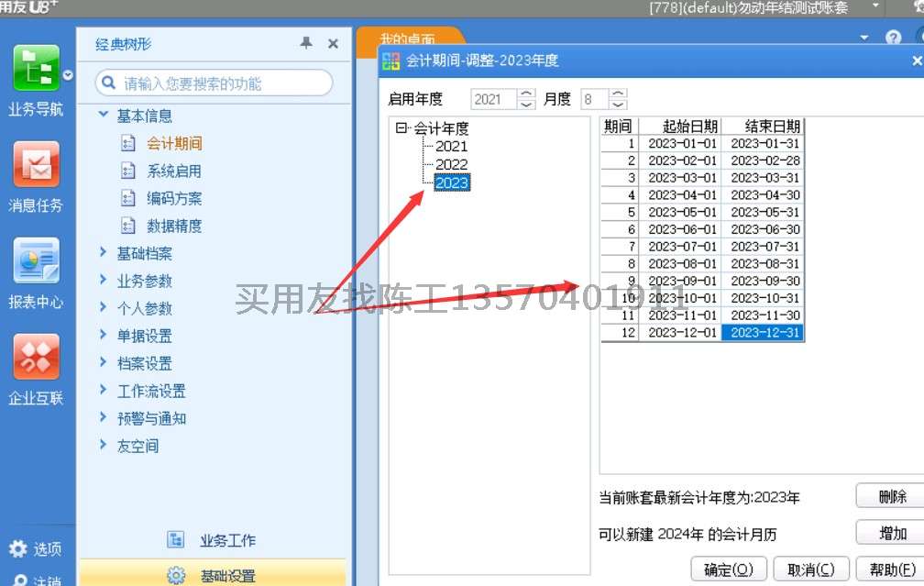Click the 业务工作 panel icon
The image size is (924, 586).
[176, 539]
